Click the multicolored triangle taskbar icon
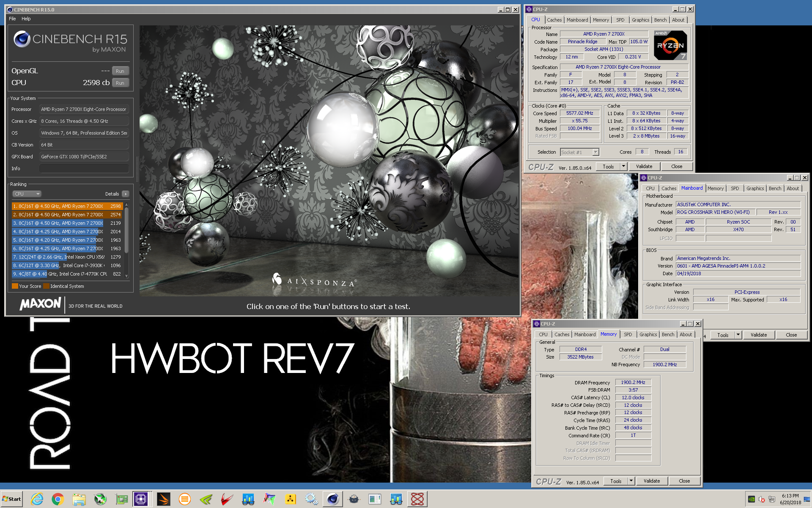This screenshot has height=508, width=812. coord(269,500)
